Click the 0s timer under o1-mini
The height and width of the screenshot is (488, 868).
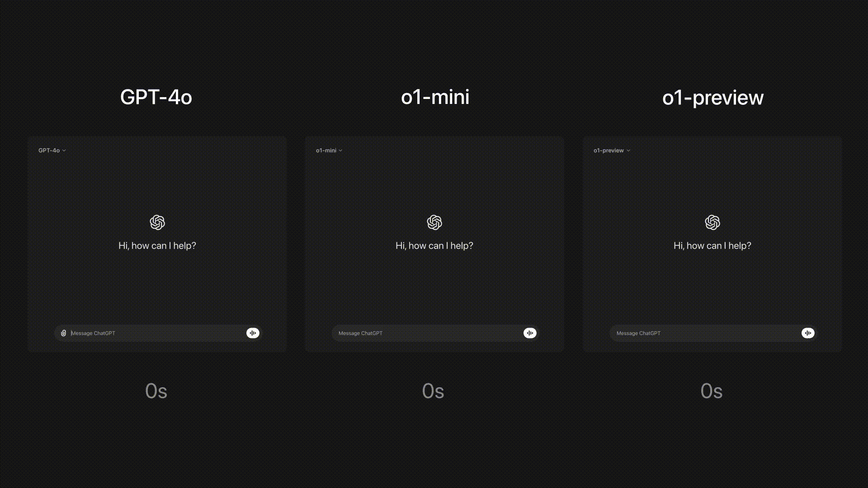tap(433, 391)
